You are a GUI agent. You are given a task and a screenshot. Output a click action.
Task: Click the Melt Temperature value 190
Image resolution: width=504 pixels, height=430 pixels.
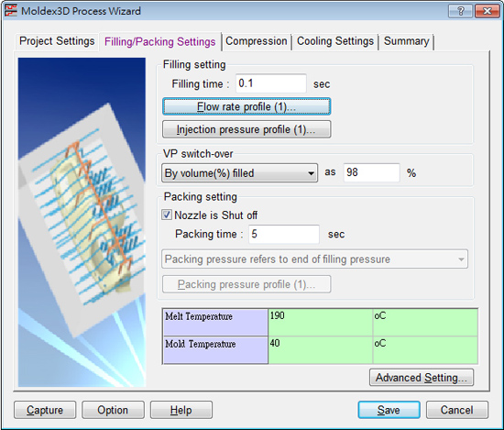[x=320, y=323]
